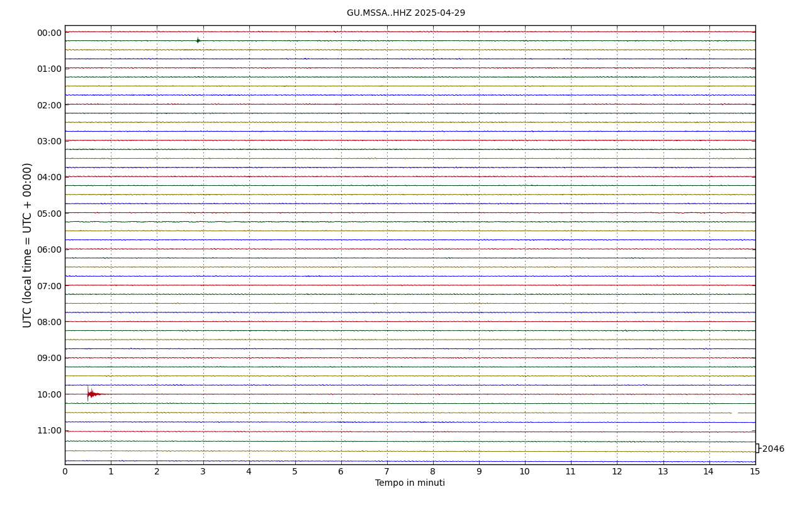Click the 11:00 time label on y-axis

(49, 430)
